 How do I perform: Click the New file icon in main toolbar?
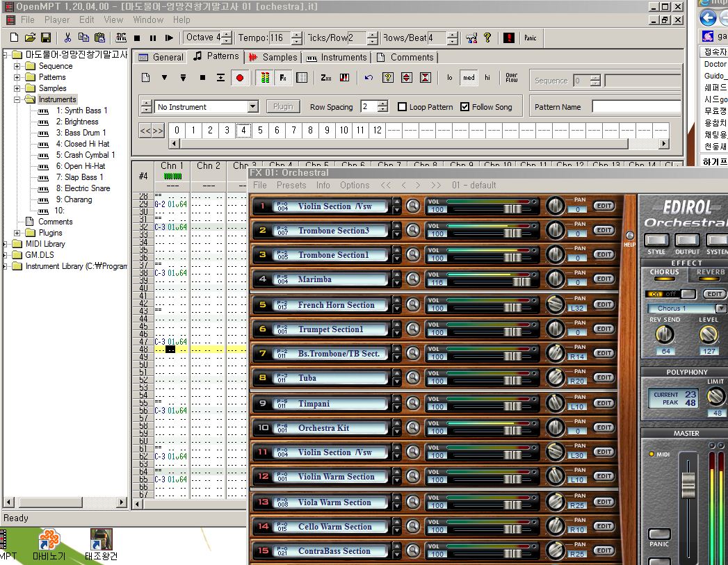pyautogui.click(x=15, y=38)
